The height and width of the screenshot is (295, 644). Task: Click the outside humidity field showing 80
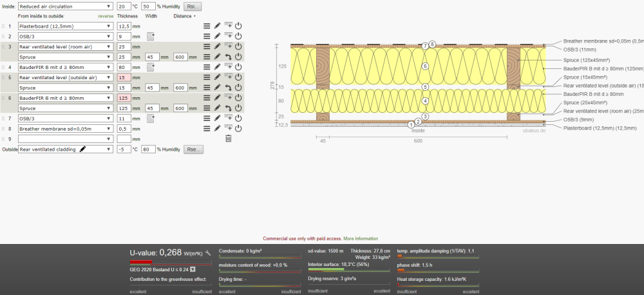[149, 149]
